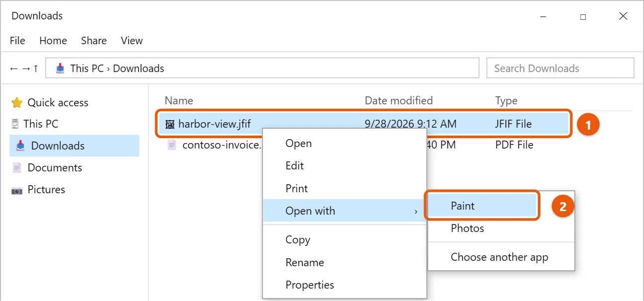Click the Downloads icon in address bar

click(60, 69)
